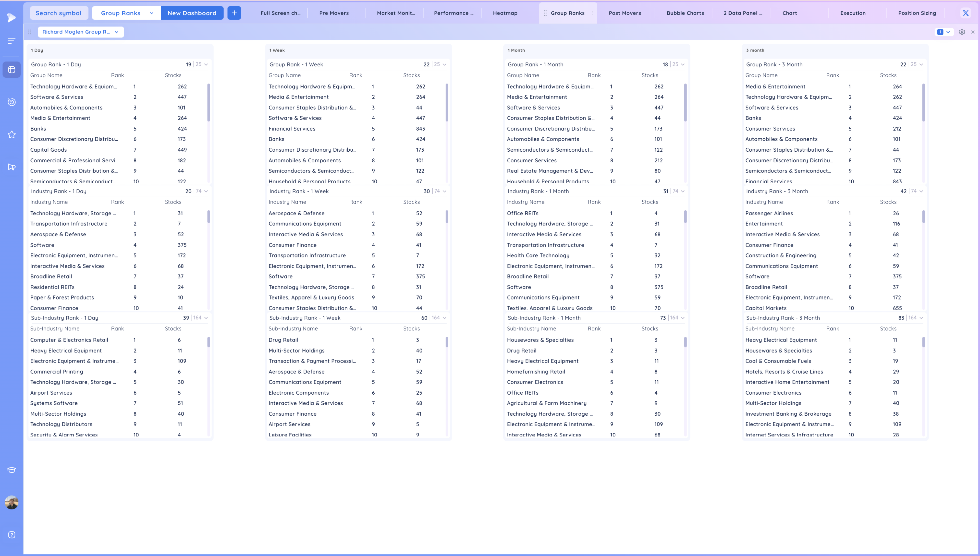Expand the Group Rank - 1 Day chevron
Image resolution: width=980 pixels, height=556 pixels.
pyautogui.click(x=206, y=64)
